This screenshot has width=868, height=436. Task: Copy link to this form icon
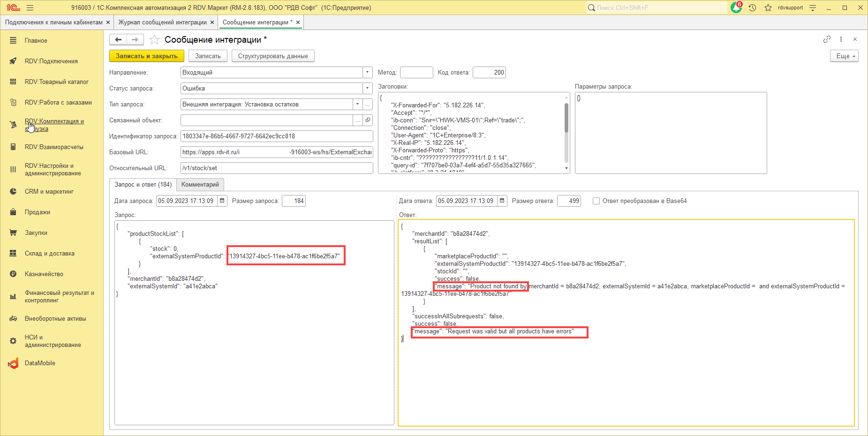click(x=827, y=39)
